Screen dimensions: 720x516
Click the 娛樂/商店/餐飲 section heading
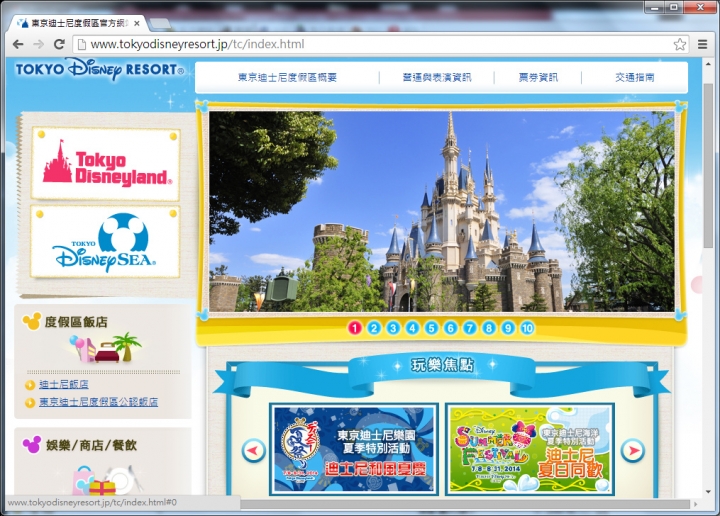point(91,445)
